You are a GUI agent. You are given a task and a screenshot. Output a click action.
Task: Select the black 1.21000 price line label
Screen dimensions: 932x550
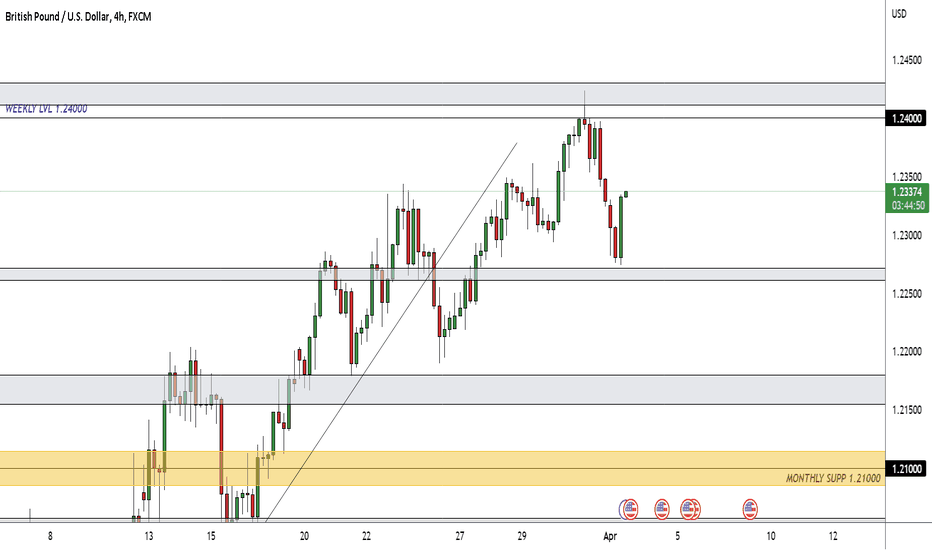pyautogui.click(x=907, y=469)
